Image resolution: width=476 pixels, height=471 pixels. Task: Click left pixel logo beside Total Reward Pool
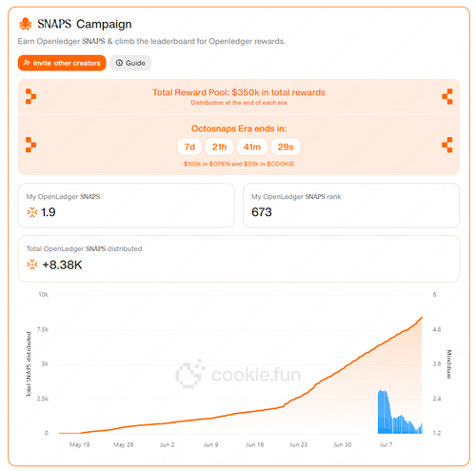pyautogui.click(x=30, y=96)
